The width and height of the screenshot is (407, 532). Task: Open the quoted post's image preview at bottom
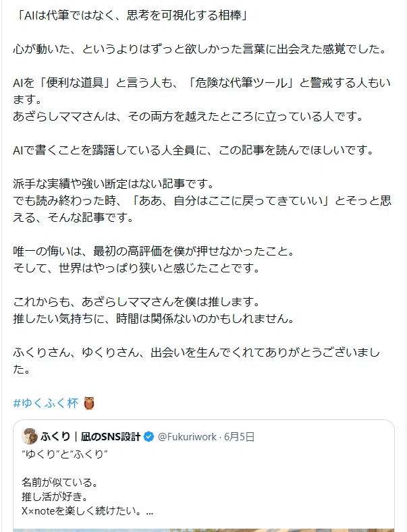(x=204, y=530)
